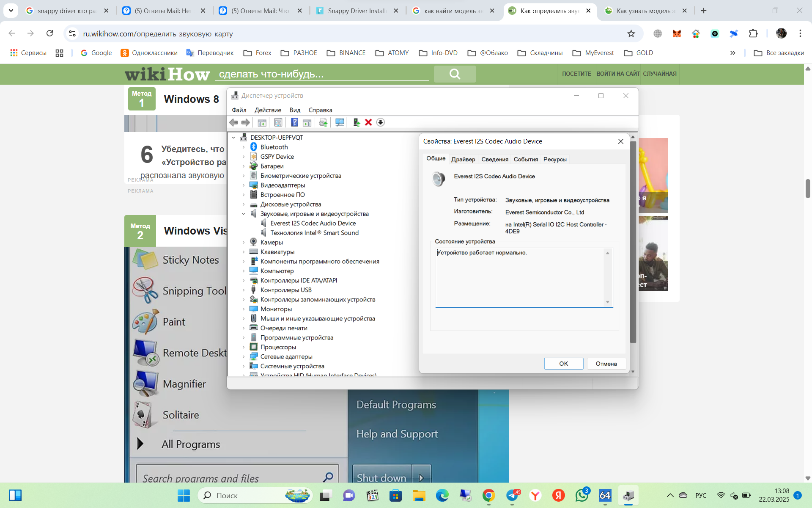Screen dimensions: 812x508
Task: Open the Google bookmark in bookmarks bar
Action: pos(96,53)
